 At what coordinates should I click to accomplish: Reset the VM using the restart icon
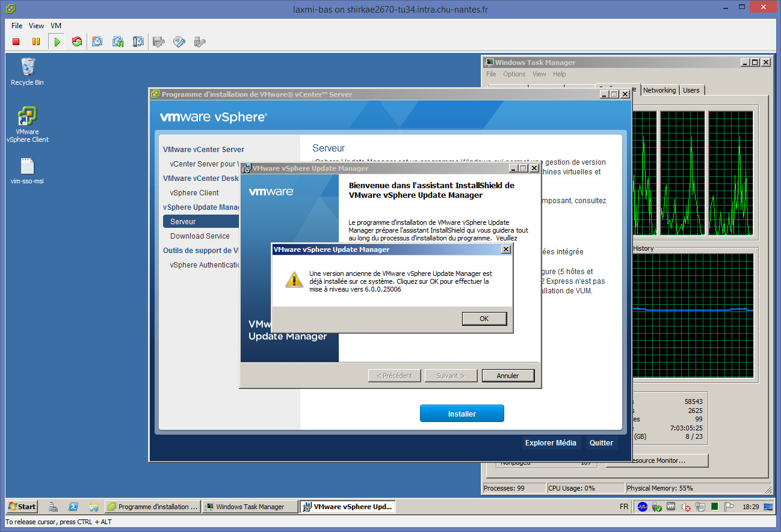[x=76, y=41]
